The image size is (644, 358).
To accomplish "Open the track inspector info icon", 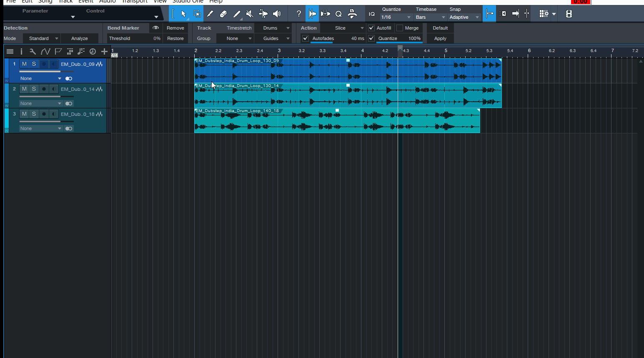I will (21, 51).
